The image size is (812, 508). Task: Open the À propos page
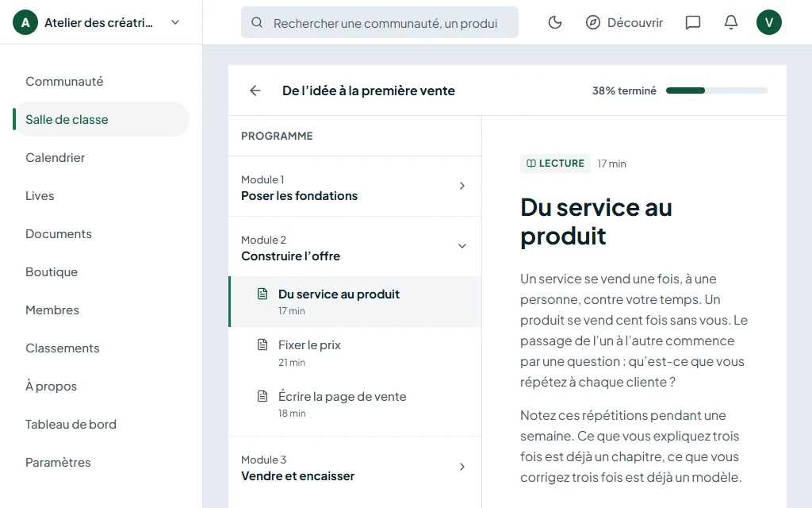101,387
